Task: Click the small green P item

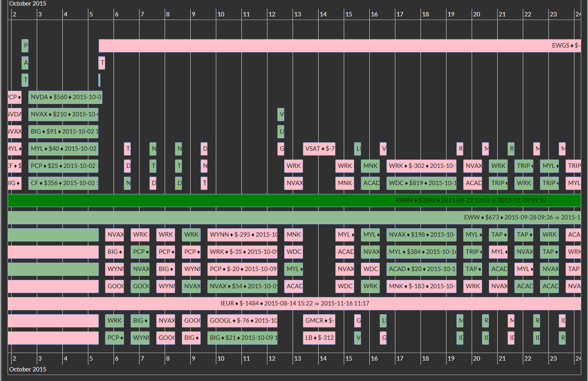Action: 25,46
